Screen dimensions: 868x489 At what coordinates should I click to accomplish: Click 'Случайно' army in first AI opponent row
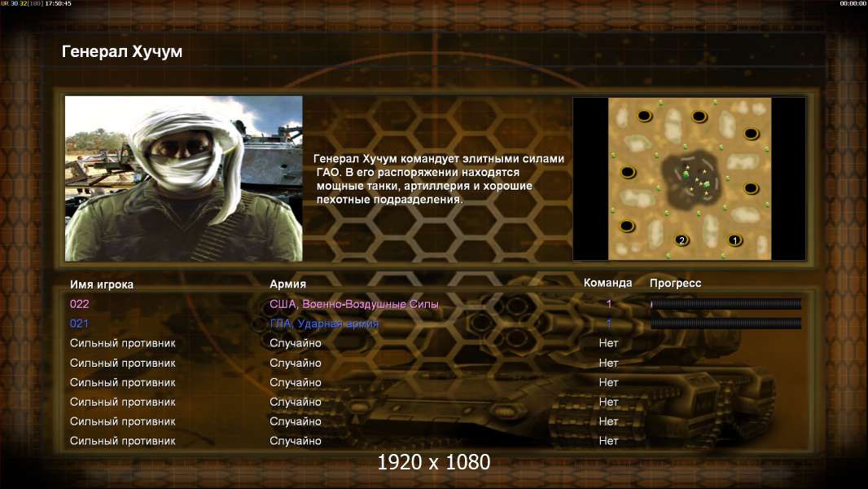click(295, 343)
